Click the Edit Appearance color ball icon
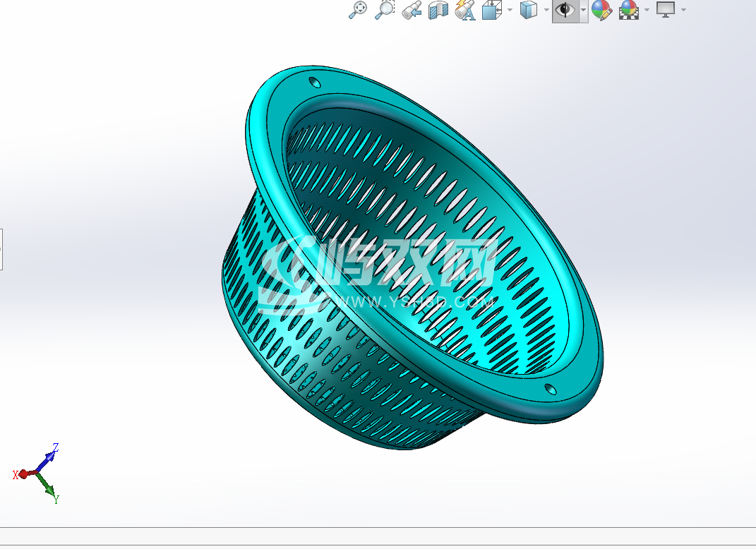Viewport: 756px width, 549px height. coord(601,10)
